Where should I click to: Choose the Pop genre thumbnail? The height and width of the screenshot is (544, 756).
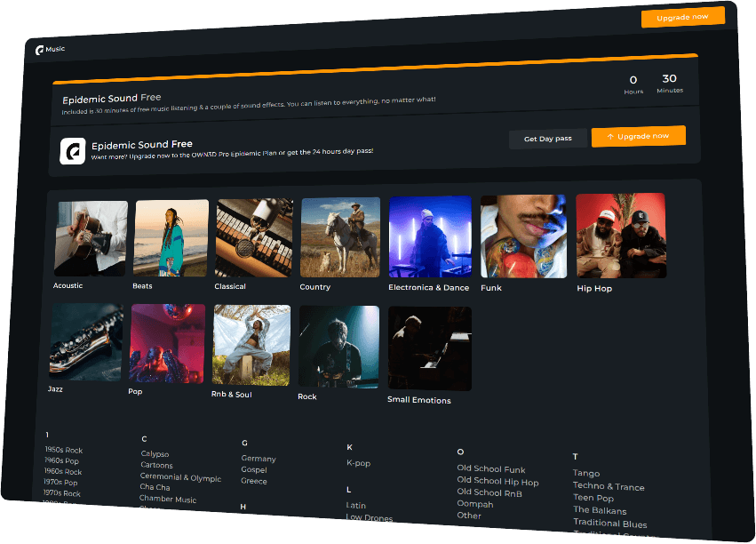point(167,344)
